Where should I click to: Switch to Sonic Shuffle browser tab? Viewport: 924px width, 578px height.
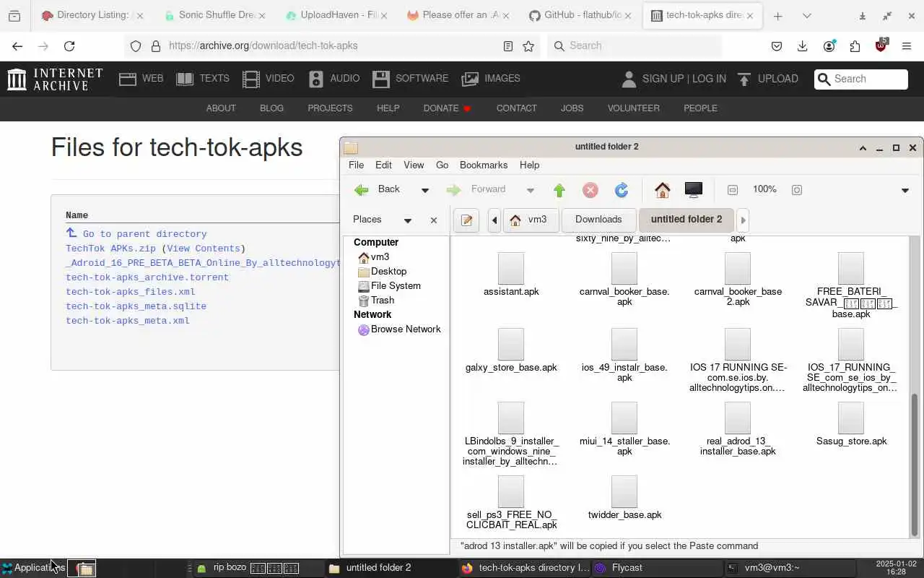pos(215,15)
